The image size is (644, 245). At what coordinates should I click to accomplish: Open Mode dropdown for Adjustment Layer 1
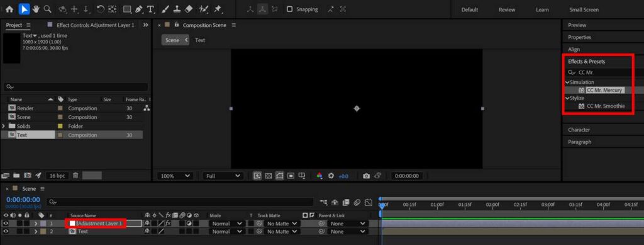(x=226, y=224)
